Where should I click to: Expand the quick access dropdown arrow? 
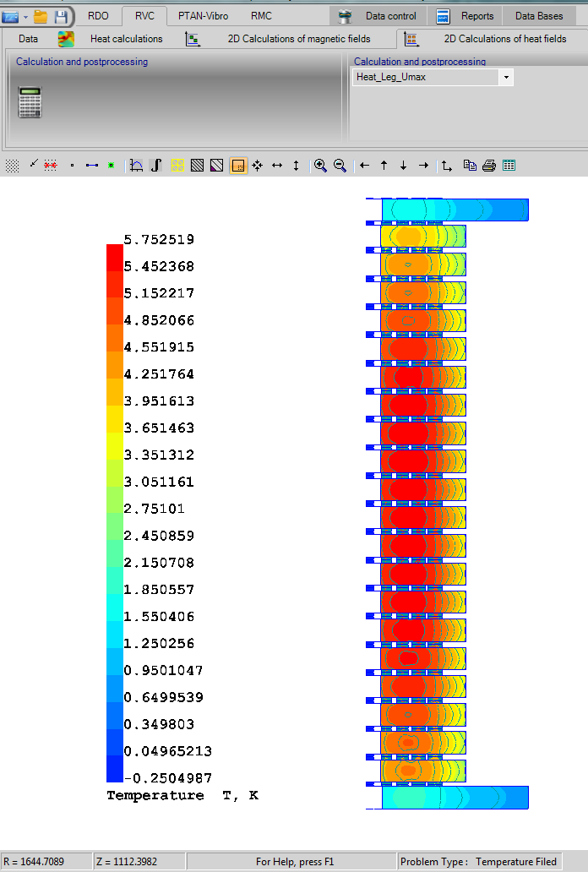coord(25,17)
